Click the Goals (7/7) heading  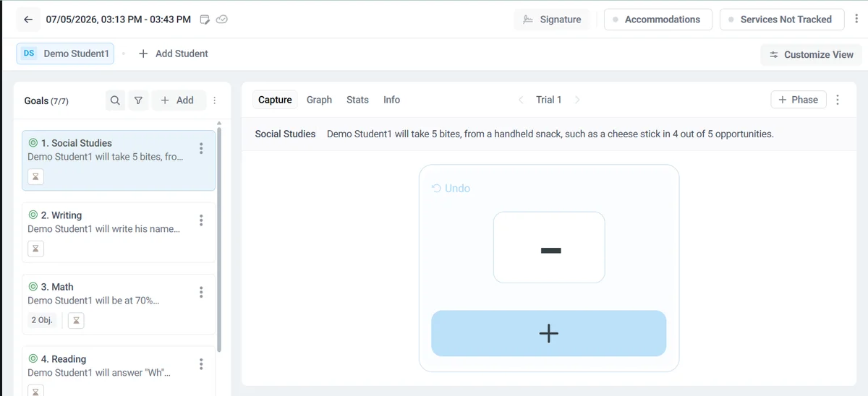(x=46, y=101)
